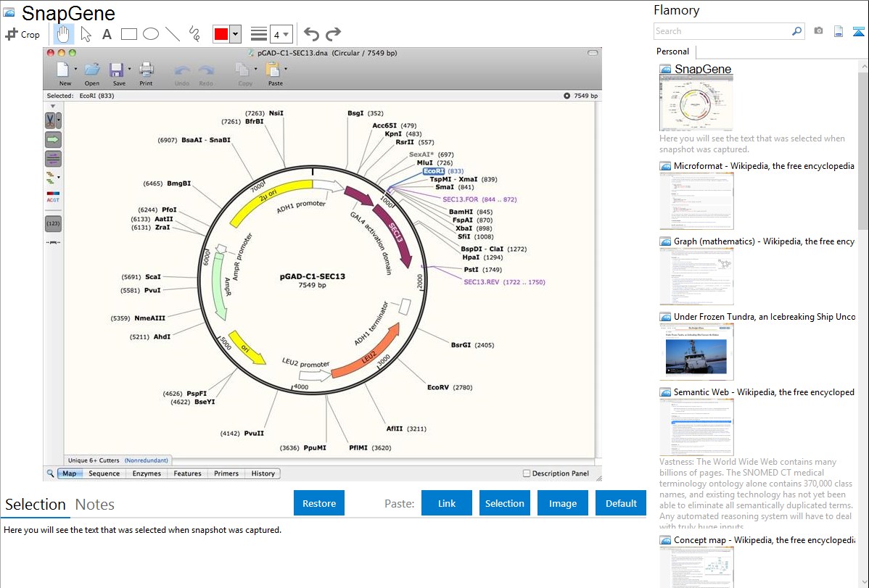The image size is (869, 588).
Task: Open the Notes tab
Action: [95, 505]
